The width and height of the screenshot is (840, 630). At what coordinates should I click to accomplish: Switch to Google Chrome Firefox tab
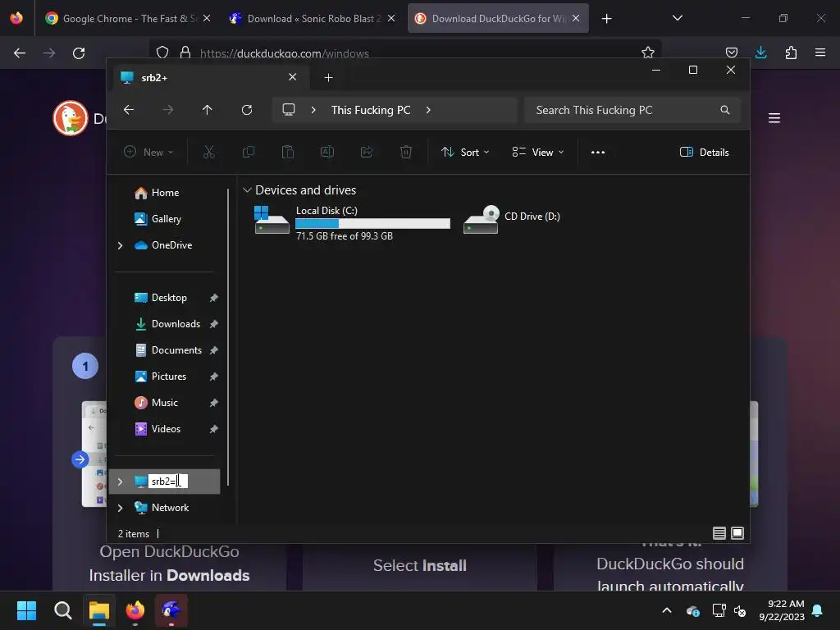[128, 18]
